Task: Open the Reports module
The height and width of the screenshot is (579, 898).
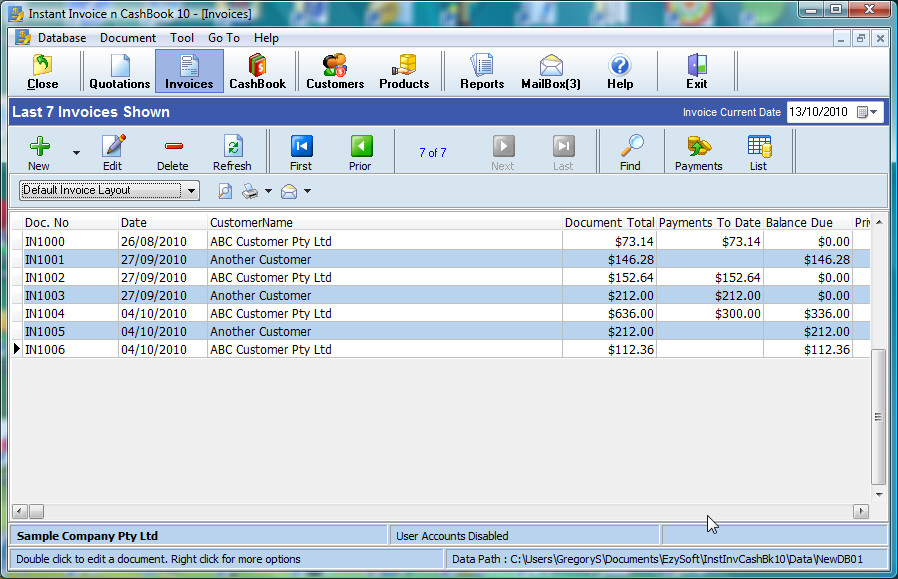Action: pos(482,72)
